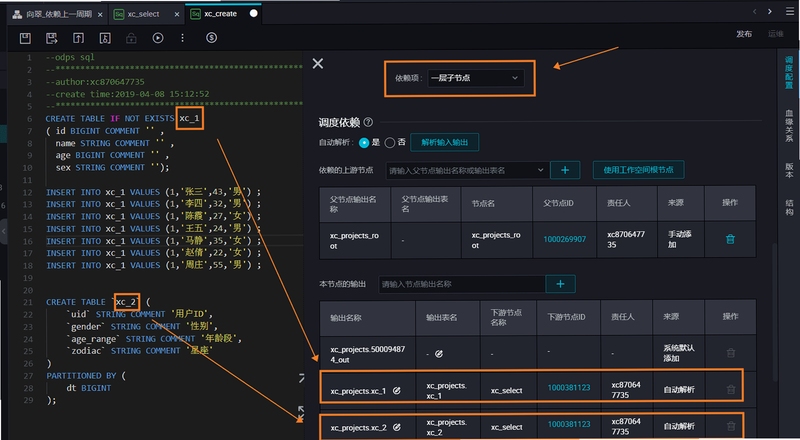Image resolution: width=800 pixels, height=440 pixels.
Task: Edit the xc_projects.xc_1 output name
Action: [396, 390]
